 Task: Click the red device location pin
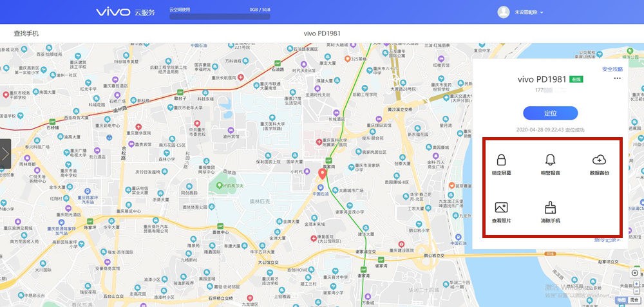click(x=323, y=174)
